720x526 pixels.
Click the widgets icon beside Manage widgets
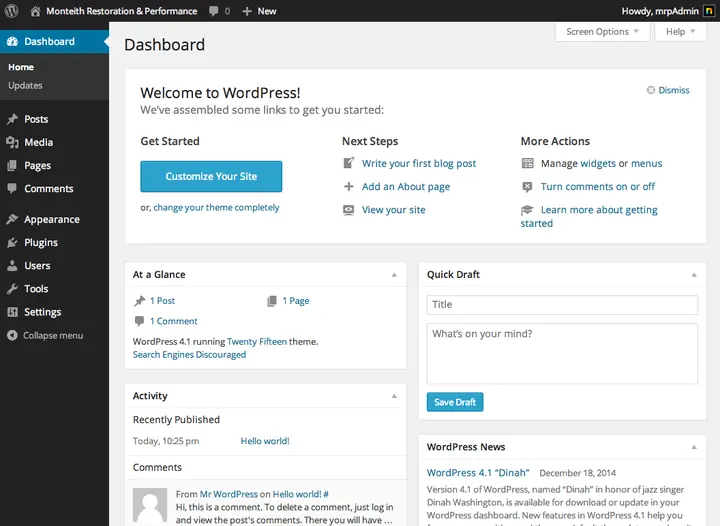(528, 163)
